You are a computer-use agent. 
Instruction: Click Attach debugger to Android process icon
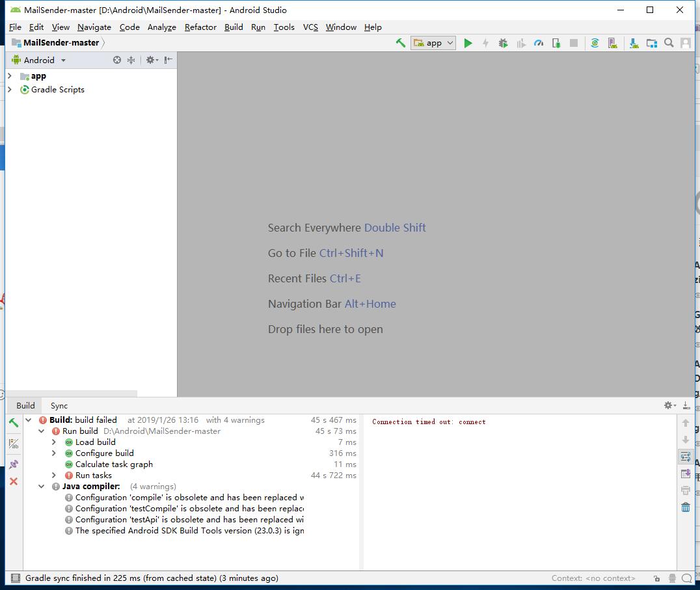coord(556,43)
